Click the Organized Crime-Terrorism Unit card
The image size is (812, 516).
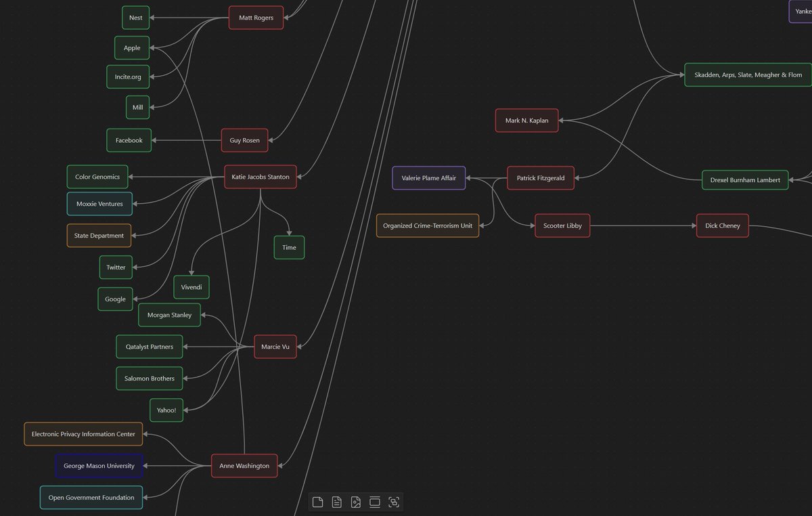pyautogui.click(x=428, y=225)
